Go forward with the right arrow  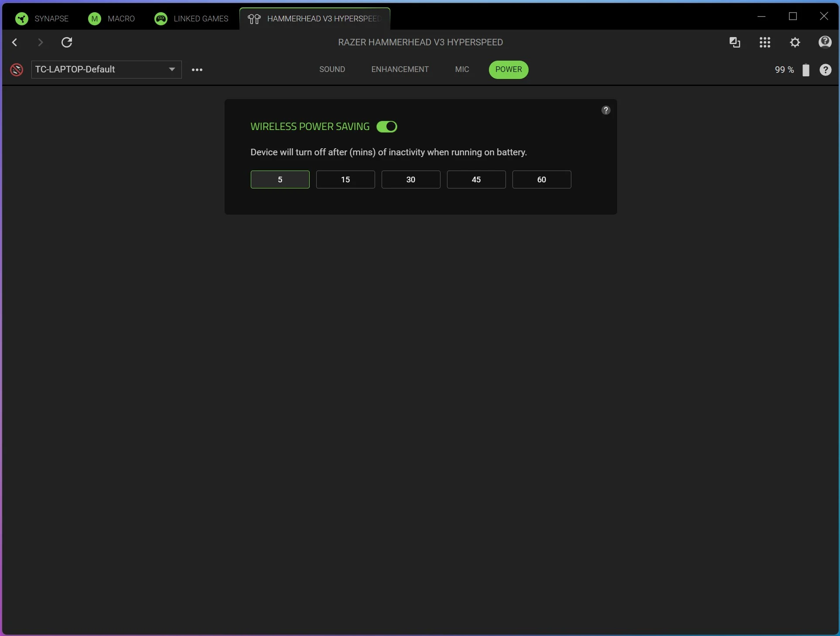coord(41,42)
